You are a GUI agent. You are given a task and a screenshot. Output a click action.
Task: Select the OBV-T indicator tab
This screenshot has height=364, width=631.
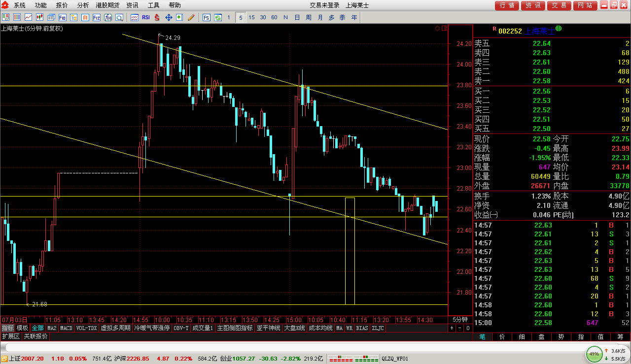(x=181, y=328)
